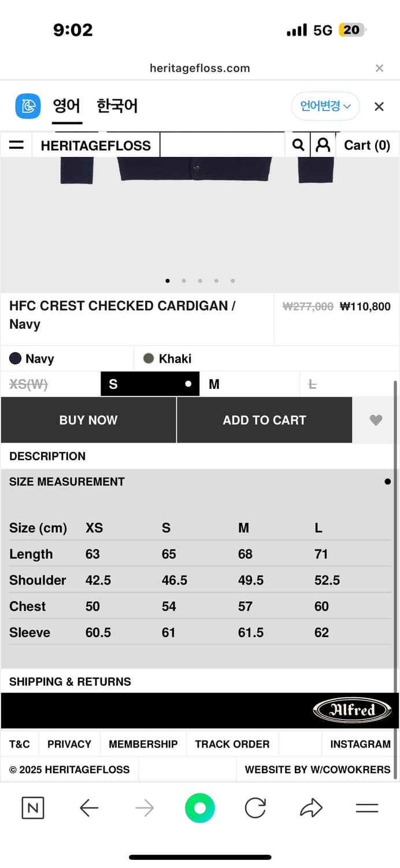Go back with the left arrow
This screenshot has height=868, width=400.
tap(89, 808)
